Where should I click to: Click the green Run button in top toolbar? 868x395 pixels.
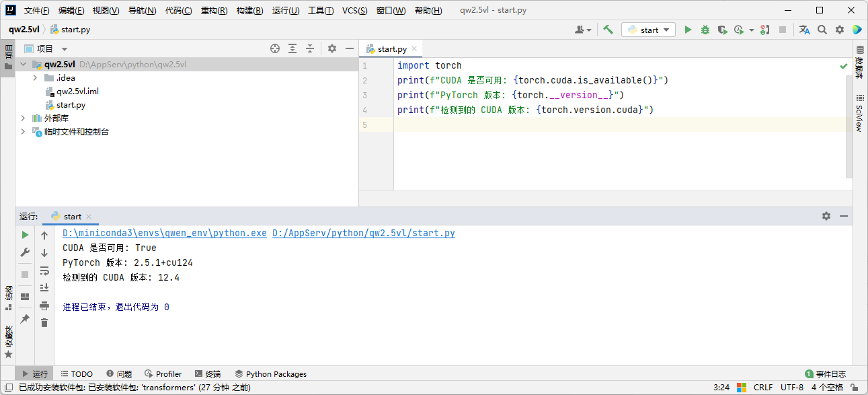click(688, 30)
